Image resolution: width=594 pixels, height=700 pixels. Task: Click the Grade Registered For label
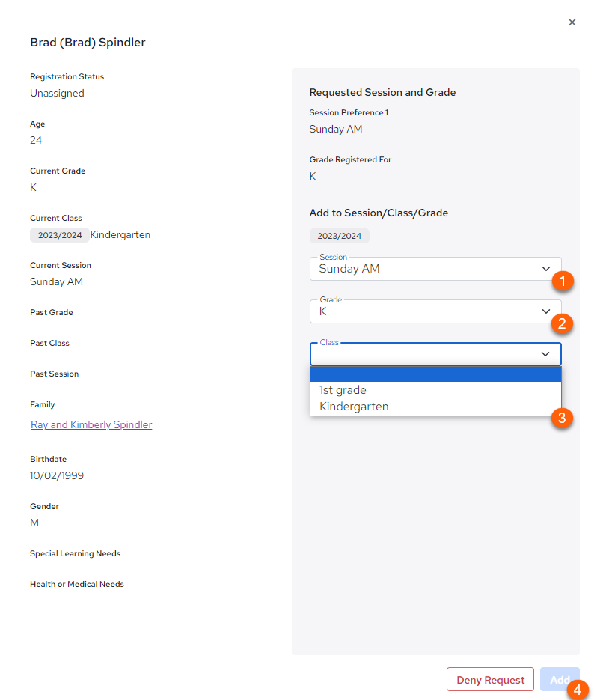(351, 159)
